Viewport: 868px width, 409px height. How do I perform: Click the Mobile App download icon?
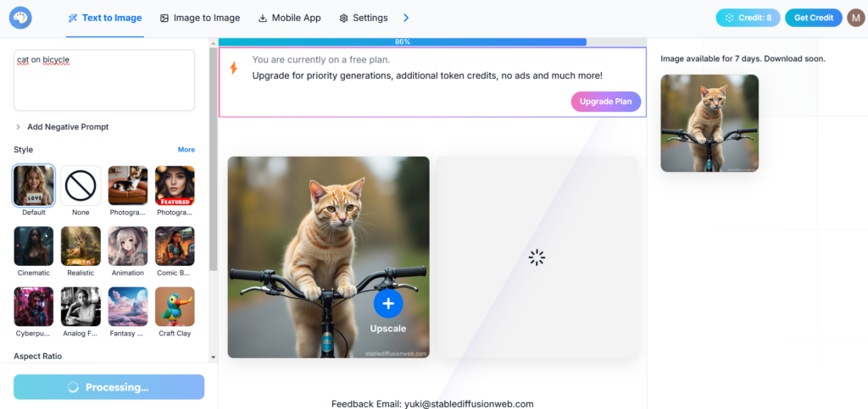pos(263,19)
